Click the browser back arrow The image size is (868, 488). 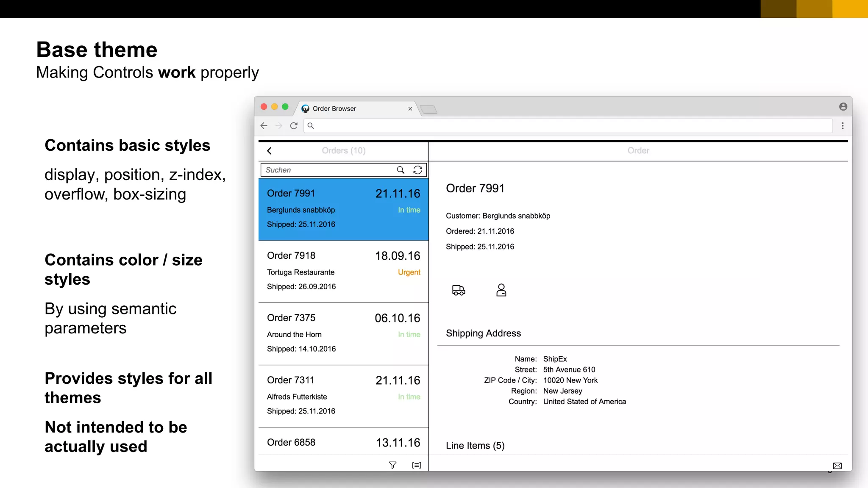point(264,126)
